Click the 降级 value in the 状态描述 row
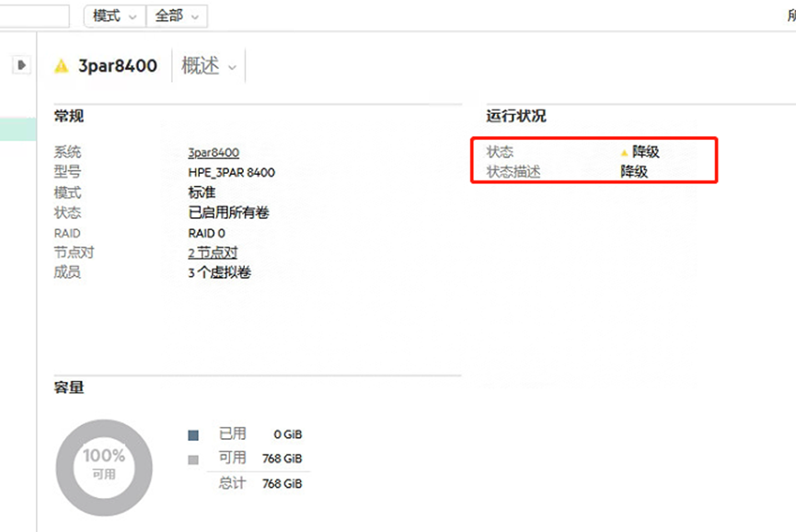 (x=634, y=171)
